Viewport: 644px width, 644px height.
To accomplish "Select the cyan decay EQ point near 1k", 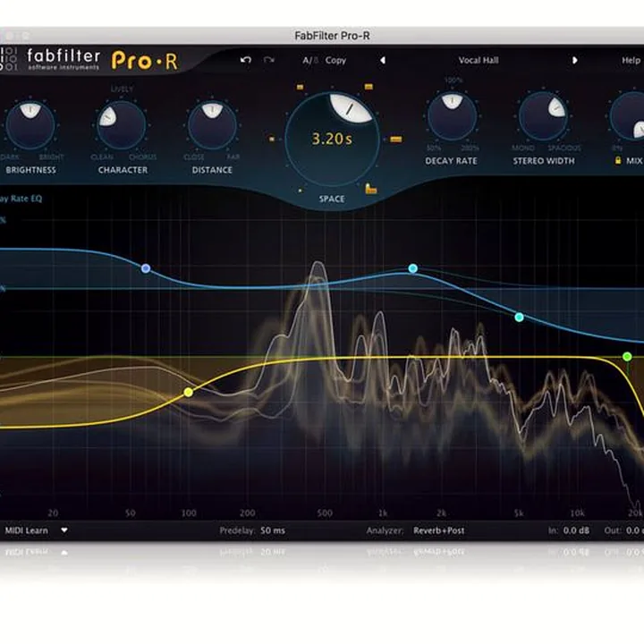I will (412, 268).
